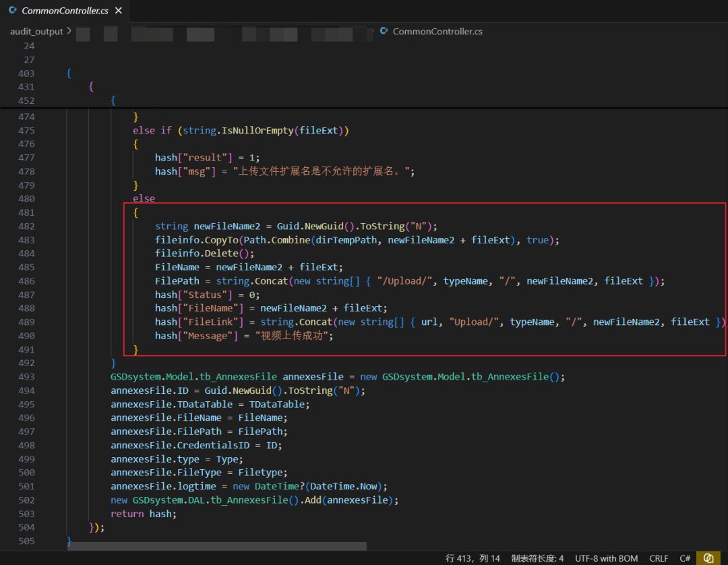The height and width of the screenshot is (565, 728).
Task: Change the tab size setting in status bar
Action: pos(537,558)
